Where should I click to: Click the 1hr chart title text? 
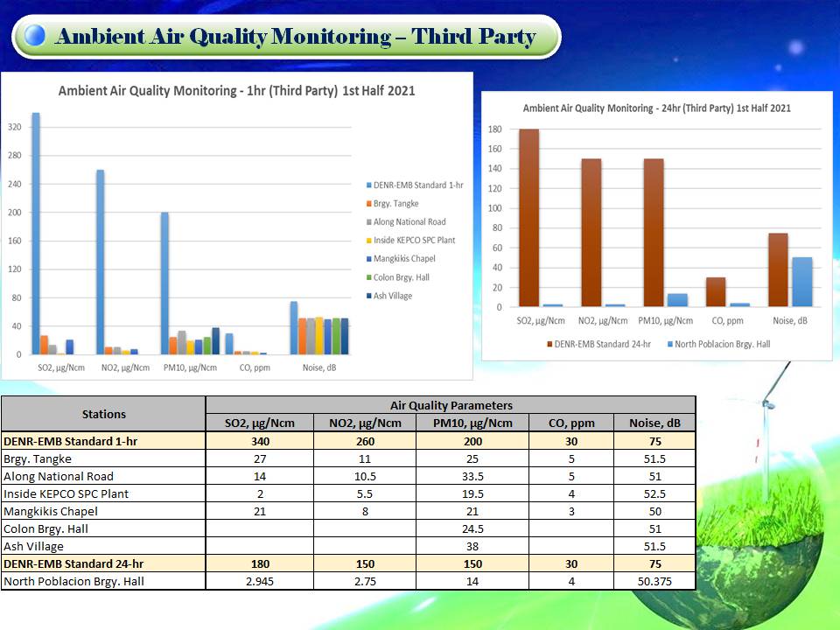pos(237,90)
